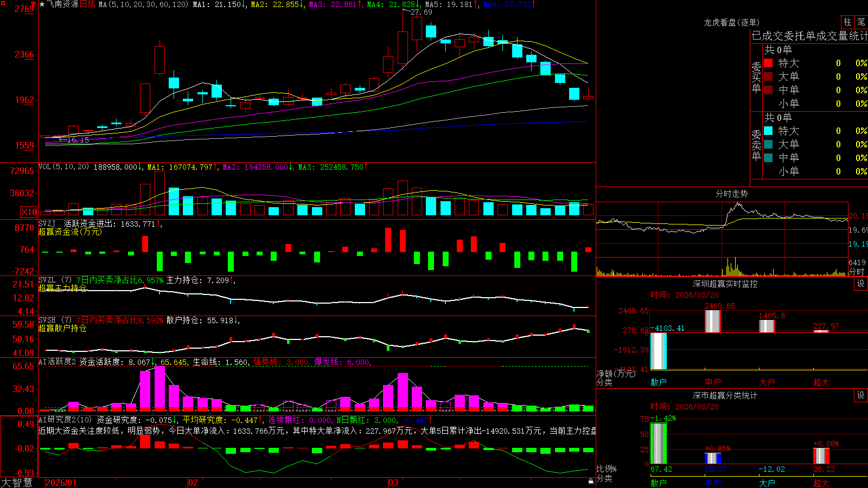Click the cyan 特大 sell-order swatch
This screenshot has height=488, width=868.
tap(768, 131)
